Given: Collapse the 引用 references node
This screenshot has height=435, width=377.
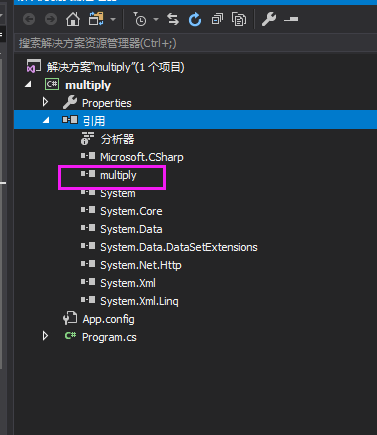Looking at the screenshot, I should [46, 120].
